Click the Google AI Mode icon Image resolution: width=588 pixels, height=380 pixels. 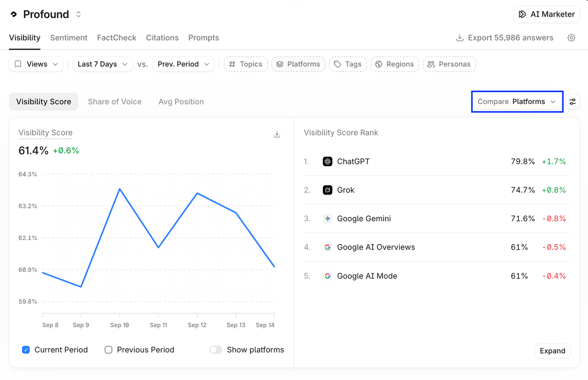coord(327,276)
